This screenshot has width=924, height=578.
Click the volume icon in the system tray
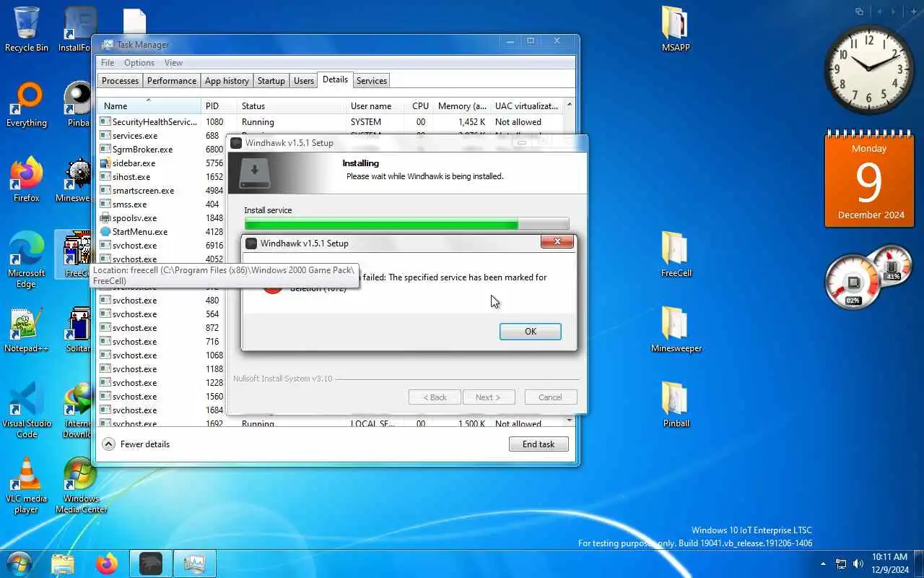pos(858,564)
